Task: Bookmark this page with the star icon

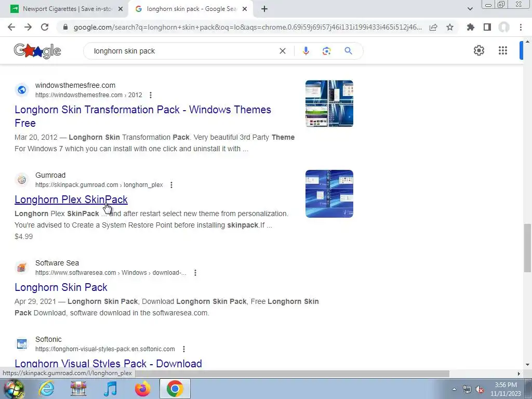Action: pos(450,27)
